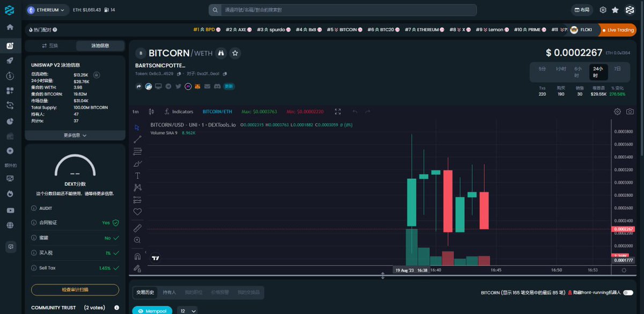Click the token search input field
The width and height of the screenshot is (644, 314).
(x=342, y=10)
